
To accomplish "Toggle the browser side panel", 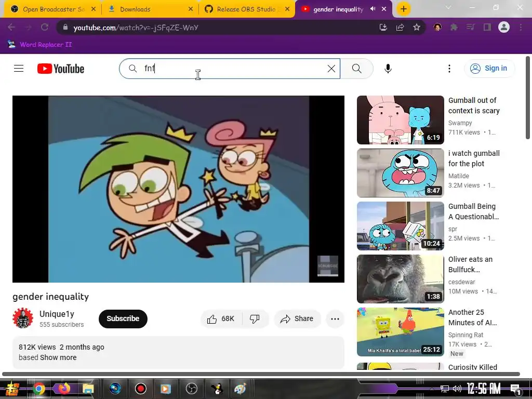I will (487, 27).
